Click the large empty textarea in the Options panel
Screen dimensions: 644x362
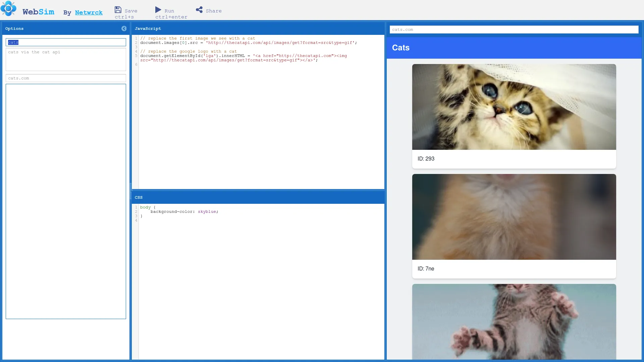point(66,201)
